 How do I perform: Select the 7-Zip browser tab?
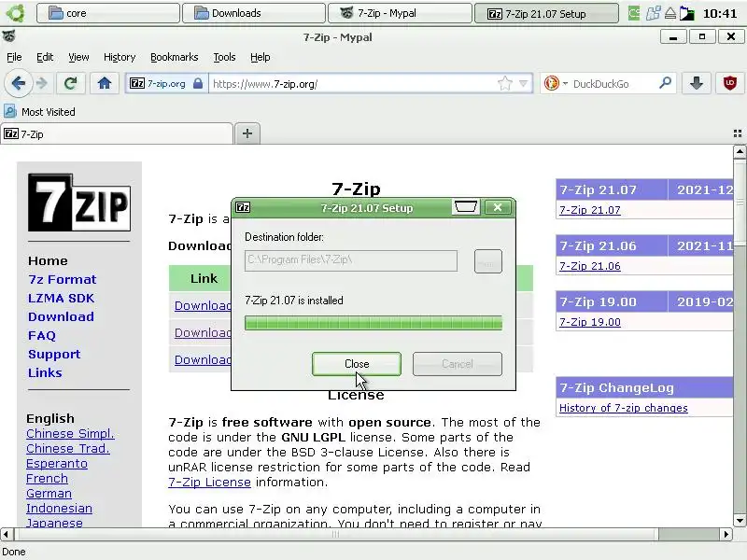pos(117,134)
